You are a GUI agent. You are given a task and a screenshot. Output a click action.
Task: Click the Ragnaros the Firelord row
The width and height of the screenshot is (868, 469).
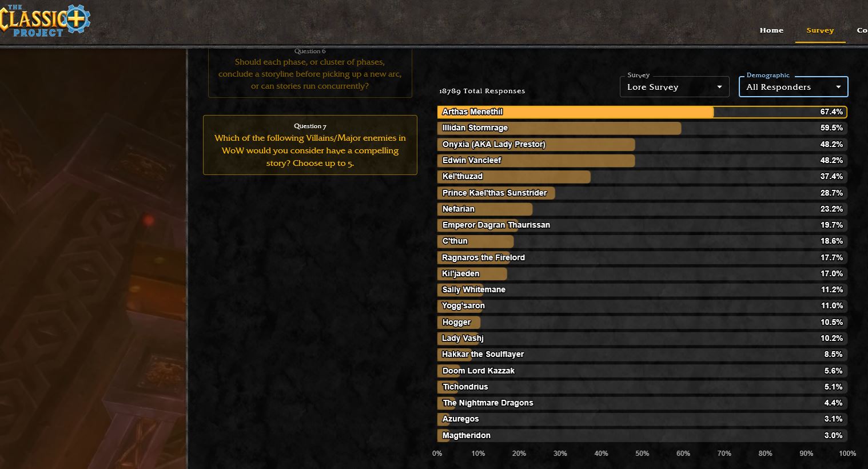point(642,257)
